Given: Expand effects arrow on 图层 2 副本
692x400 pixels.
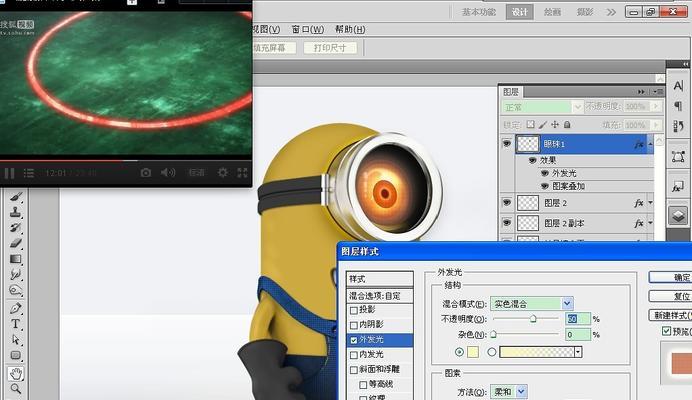Looking at the screenshot, I should [650, 223].
